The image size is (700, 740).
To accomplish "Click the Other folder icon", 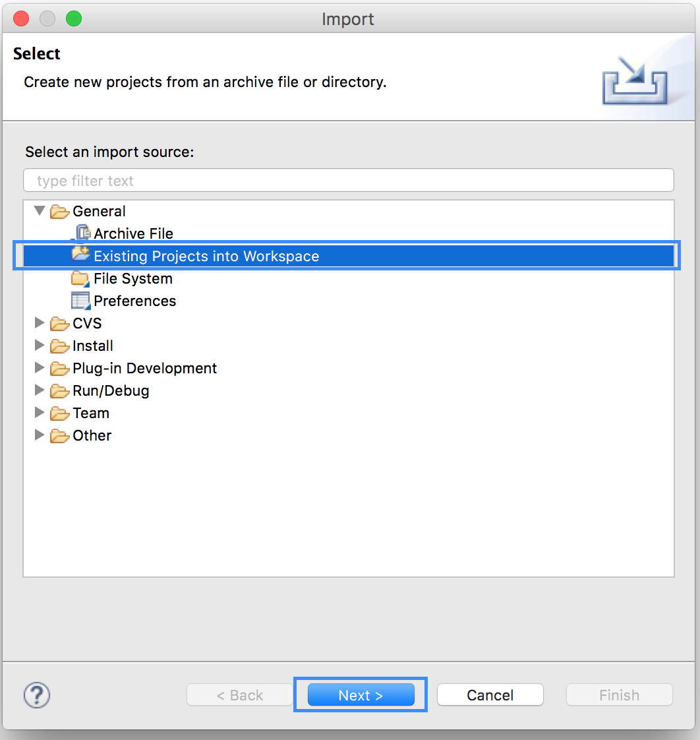I will click(x=59, y=435).
